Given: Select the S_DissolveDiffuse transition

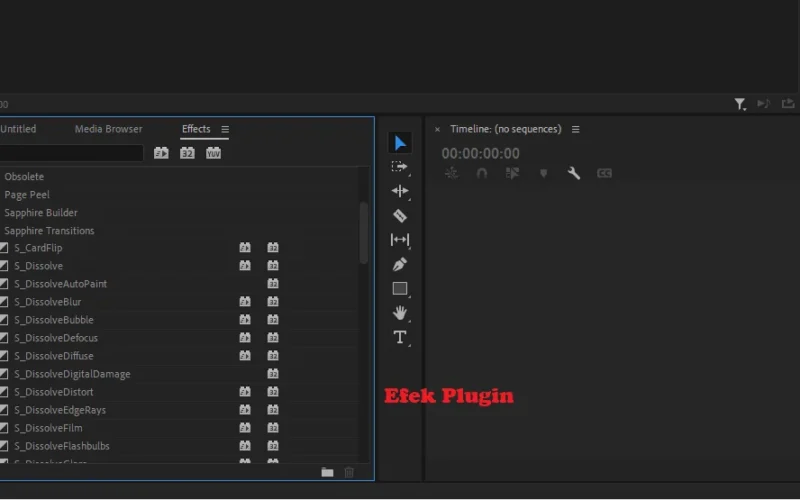Looking at the screenshot, I should pyautogui.click(x=54, y=356).
